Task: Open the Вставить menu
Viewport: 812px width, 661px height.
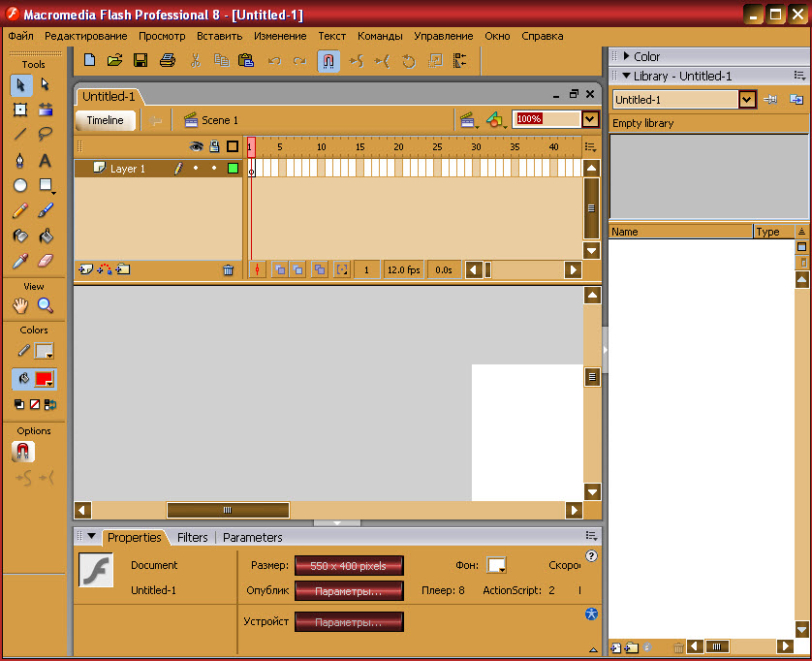Action: pos(219,36)
